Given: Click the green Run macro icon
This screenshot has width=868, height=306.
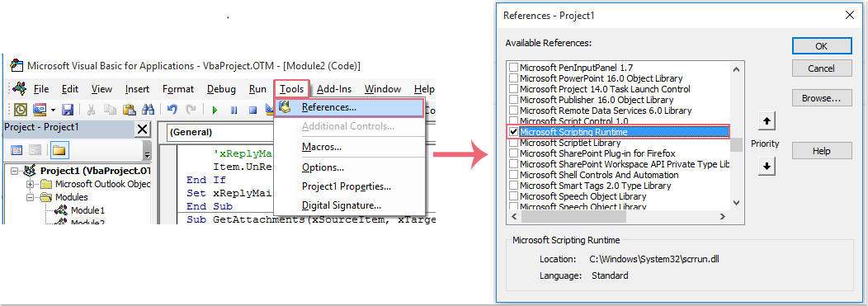Looking at the screenshot, I should pos(215,110).
